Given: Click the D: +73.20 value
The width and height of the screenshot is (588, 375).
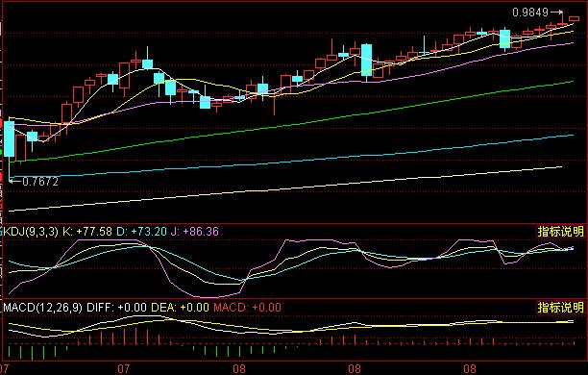Looking at the screenshot, I should pyautogui.click(x=142, y=231).
